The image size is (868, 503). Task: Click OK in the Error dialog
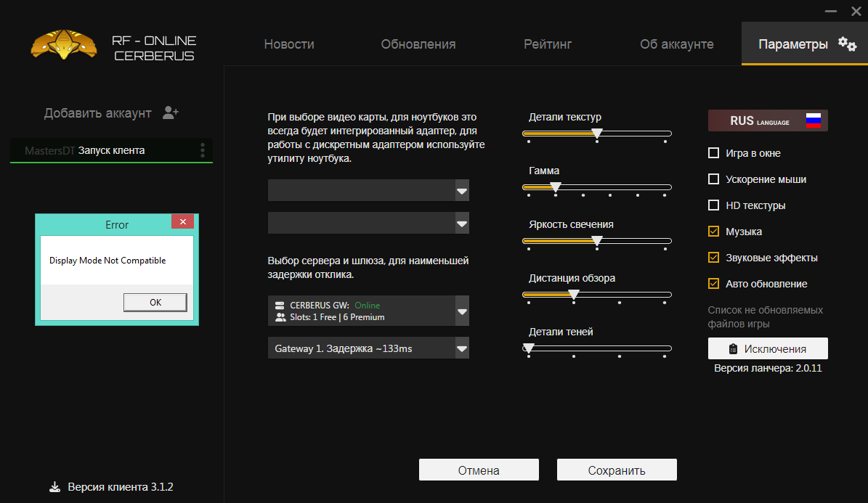tap(155, 303)
